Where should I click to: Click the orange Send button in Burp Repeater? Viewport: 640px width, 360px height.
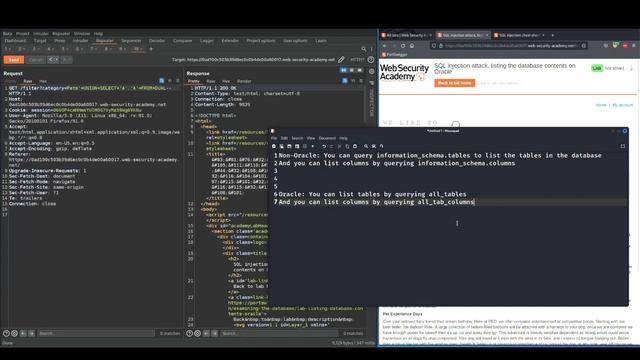(x=13, y=60)
